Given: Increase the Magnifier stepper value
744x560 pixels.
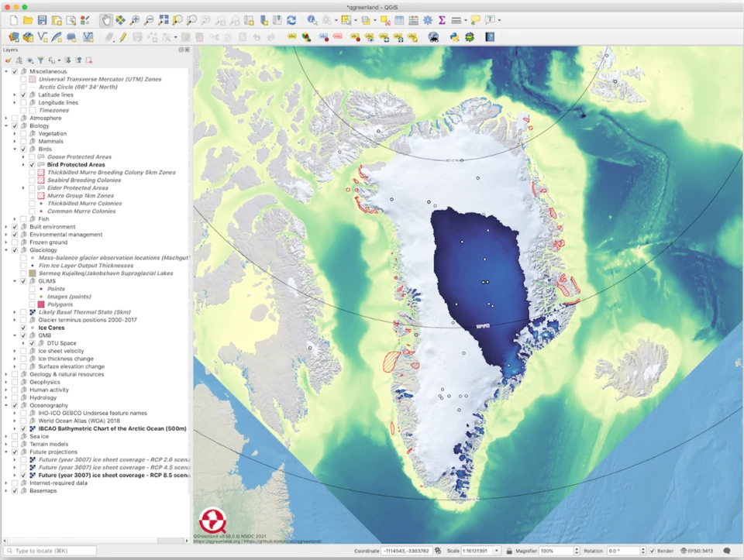Looking at the screenshot, I should pos(577,548).
